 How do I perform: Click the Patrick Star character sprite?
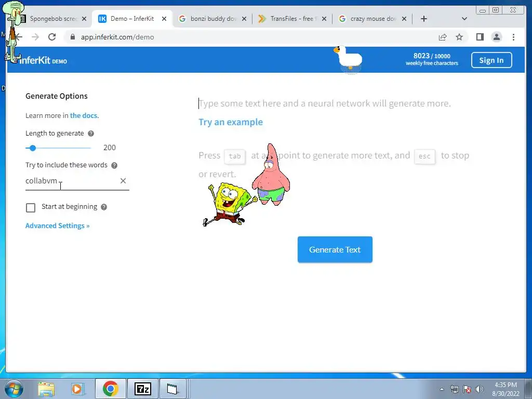[x=271, y=175]
